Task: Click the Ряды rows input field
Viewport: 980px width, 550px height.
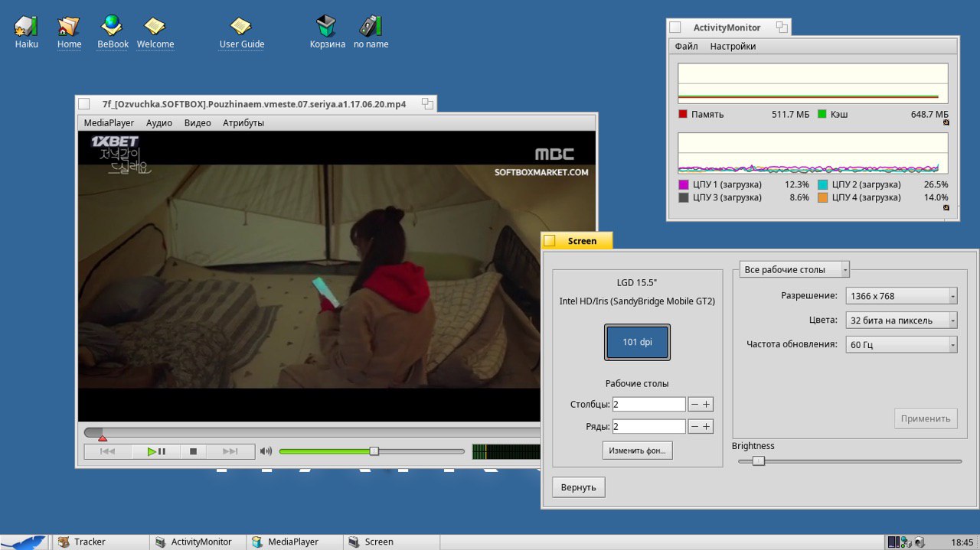Action: [x=648, y=427]
